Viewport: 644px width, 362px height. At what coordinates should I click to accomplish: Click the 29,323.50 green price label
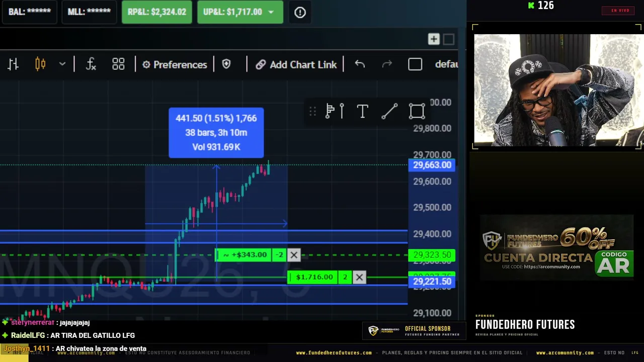point(432,255)
